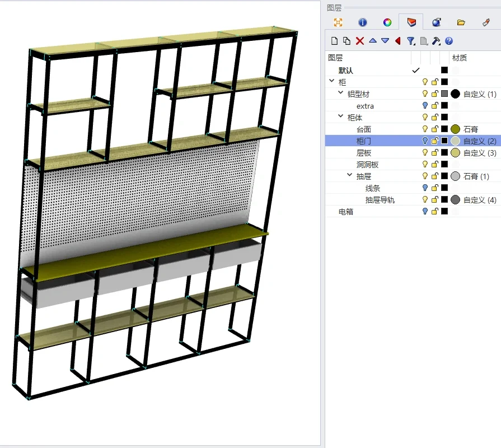This screenshot has height=448, width=501.
Task: Click the current-layer checkmark on 默认
Action: click(415, 71)
